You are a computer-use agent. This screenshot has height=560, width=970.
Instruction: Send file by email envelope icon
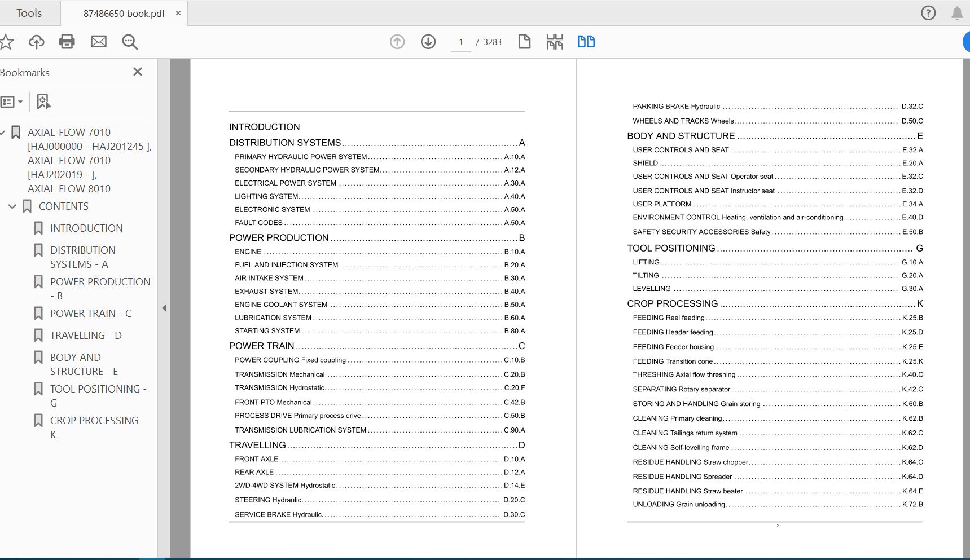(99, 42)
